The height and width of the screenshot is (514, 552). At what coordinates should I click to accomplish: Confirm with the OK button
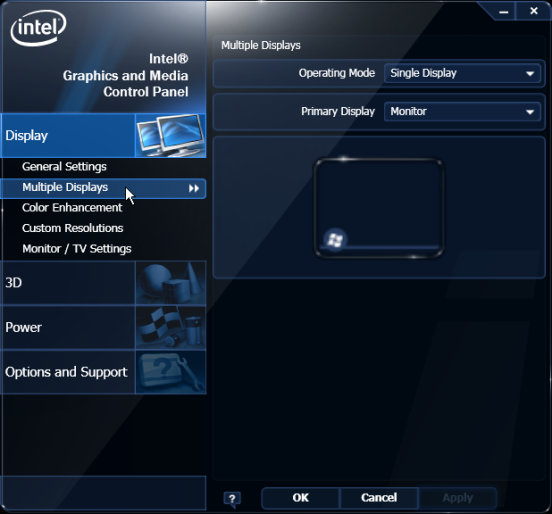[x=301, y=498]
